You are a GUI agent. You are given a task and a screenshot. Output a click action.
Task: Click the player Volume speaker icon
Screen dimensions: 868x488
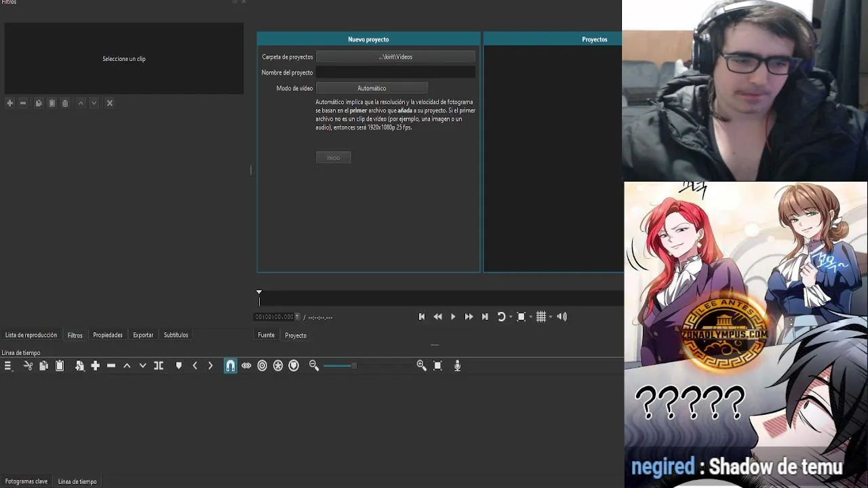click(561, 317)
